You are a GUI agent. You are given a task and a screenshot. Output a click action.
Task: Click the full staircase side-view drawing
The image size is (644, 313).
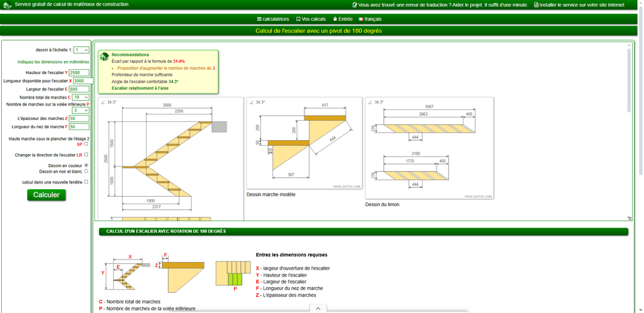[171, 159]
